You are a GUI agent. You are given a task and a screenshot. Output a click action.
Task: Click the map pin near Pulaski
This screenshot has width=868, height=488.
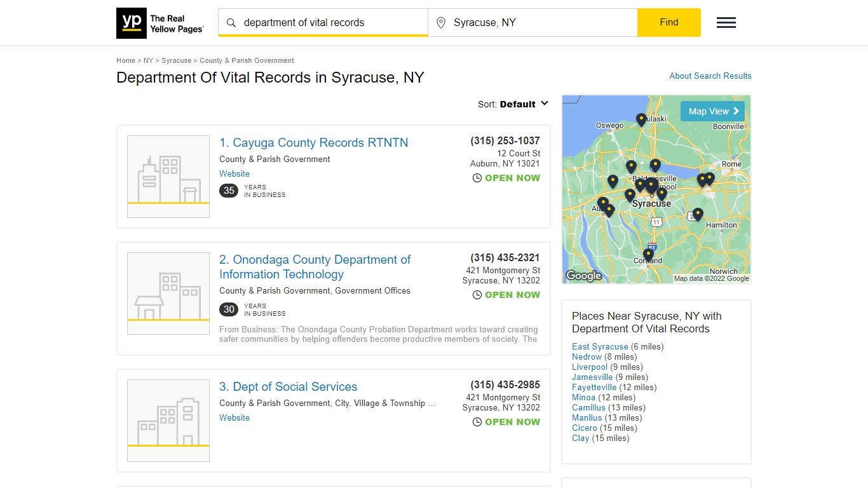641,119
